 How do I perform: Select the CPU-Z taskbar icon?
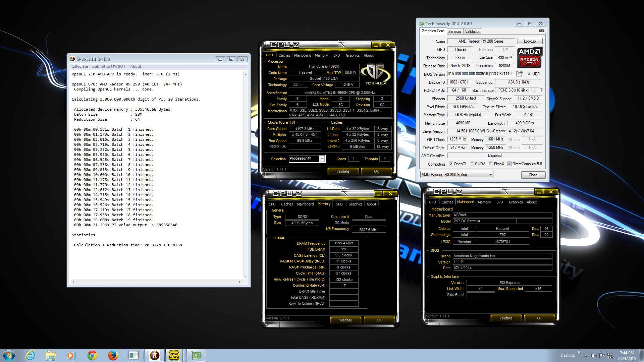(174, 355)
